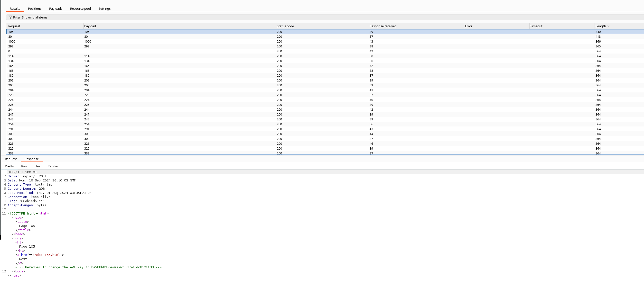
Task: Sort by Request column header
Action: point(45,26)
